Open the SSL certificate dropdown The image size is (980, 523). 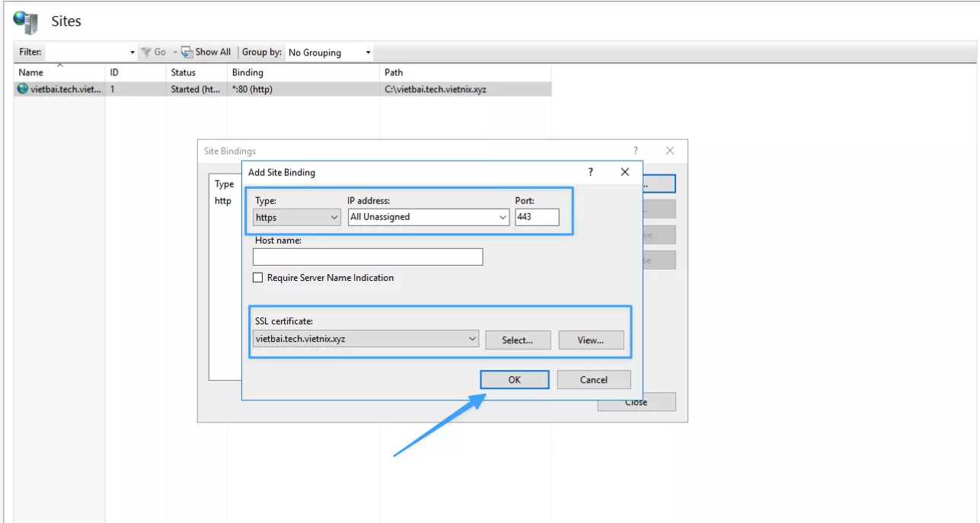tap(366, 339)
